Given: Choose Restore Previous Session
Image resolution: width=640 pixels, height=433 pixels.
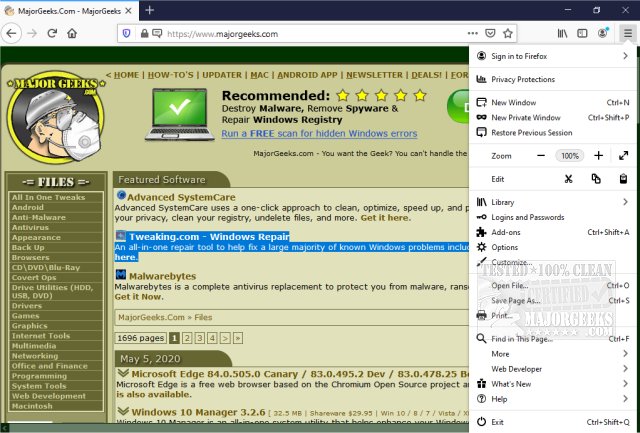Looking at the screenshot, I should click(x=531, y=132).
